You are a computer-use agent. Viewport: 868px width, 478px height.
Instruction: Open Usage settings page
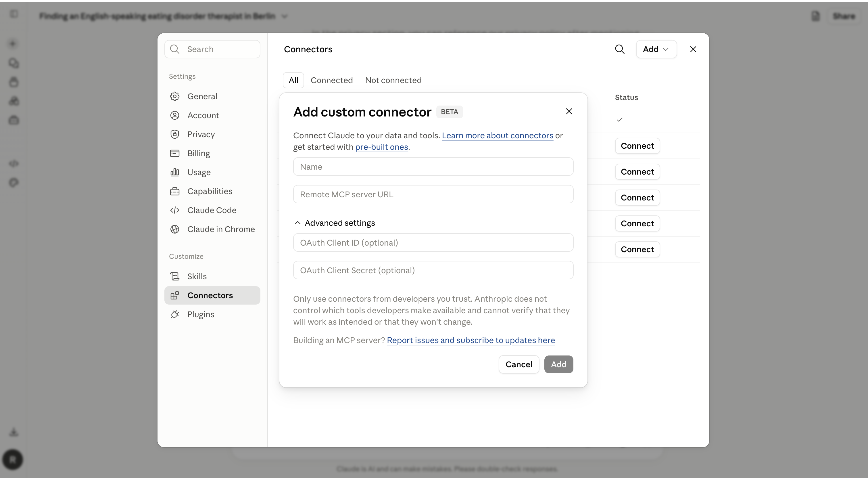click(212, 172)
